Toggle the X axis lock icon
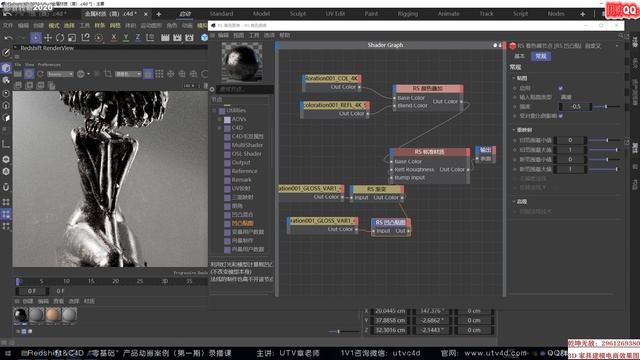Viewport: 640px width, 360px height. (x=114, y=38)
